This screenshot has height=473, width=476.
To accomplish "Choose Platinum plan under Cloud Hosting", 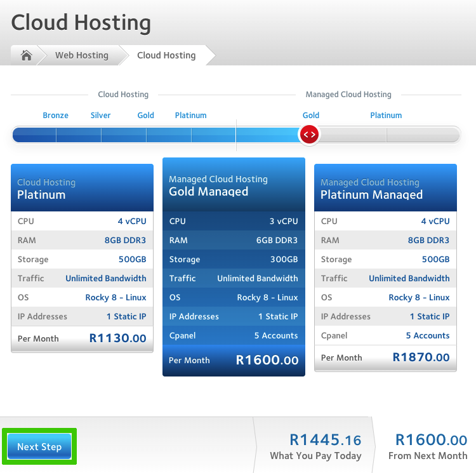I will pos(190,116).
